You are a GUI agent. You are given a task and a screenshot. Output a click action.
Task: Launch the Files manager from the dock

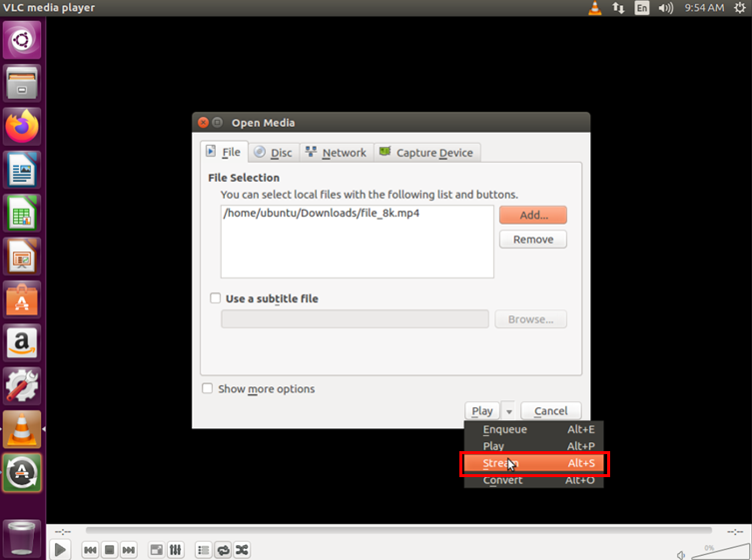(22, 83)
